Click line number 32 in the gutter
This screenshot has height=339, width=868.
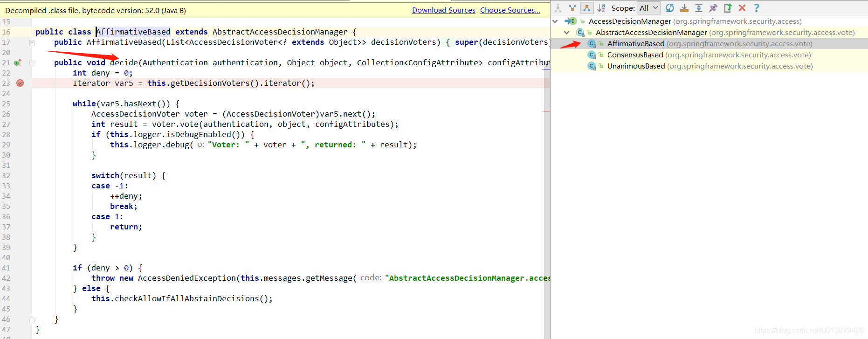point(6,175)
